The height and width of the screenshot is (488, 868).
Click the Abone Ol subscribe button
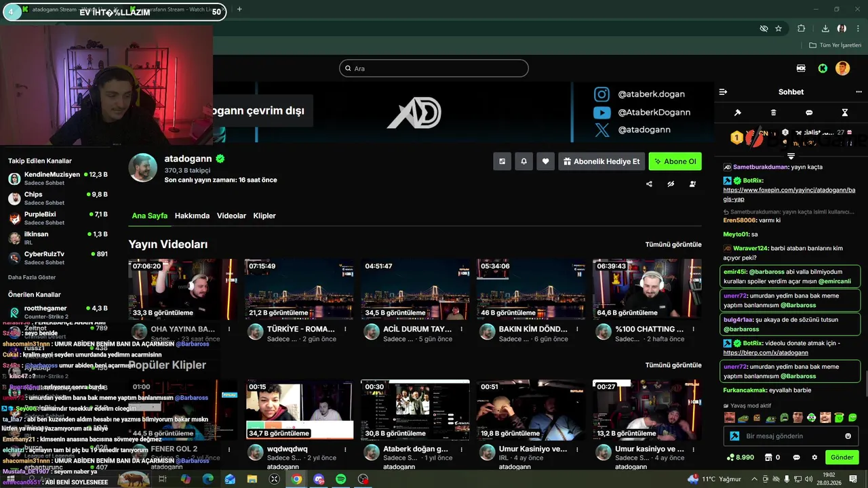(x=675, y=161)
